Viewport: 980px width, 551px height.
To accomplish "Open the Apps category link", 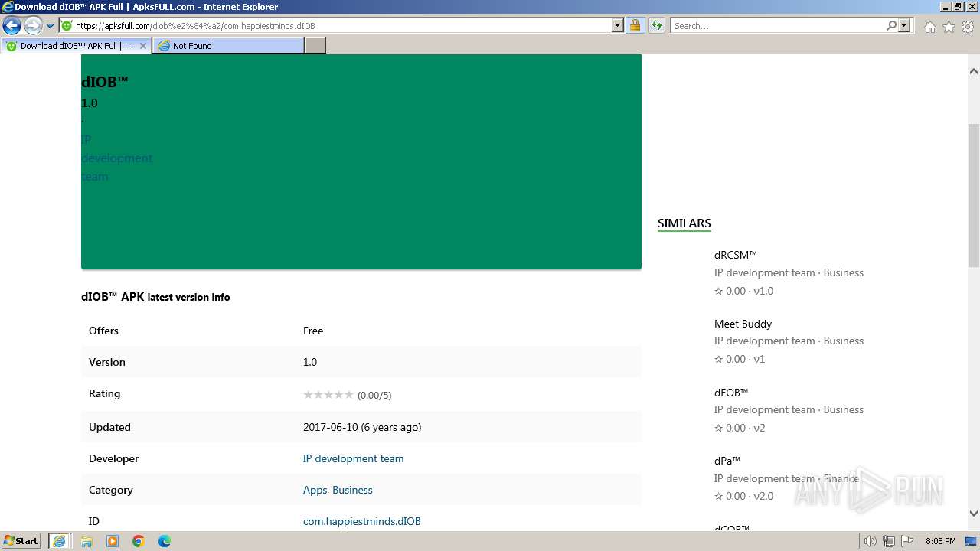I will coord(315,490).
